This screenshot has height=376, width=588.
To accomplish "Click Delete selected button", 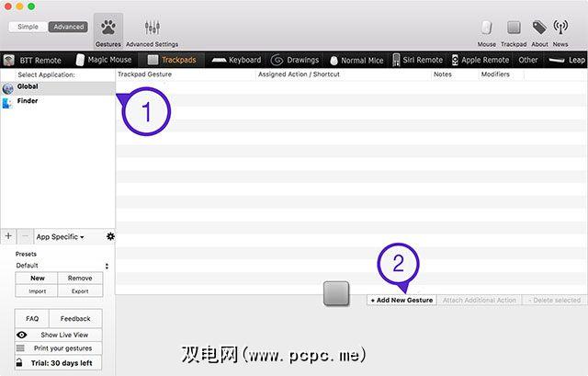I will [554, 301].
